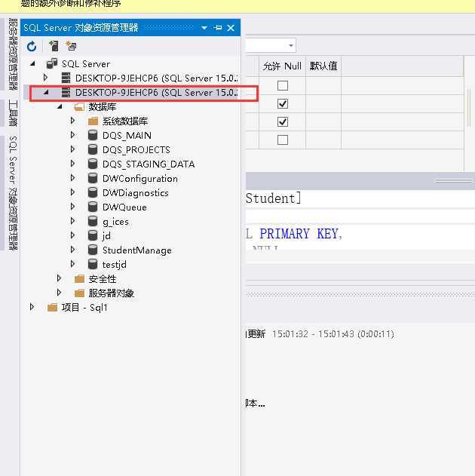
Task: Select the 服务器对象 folder icon
Action: point(79,293)
